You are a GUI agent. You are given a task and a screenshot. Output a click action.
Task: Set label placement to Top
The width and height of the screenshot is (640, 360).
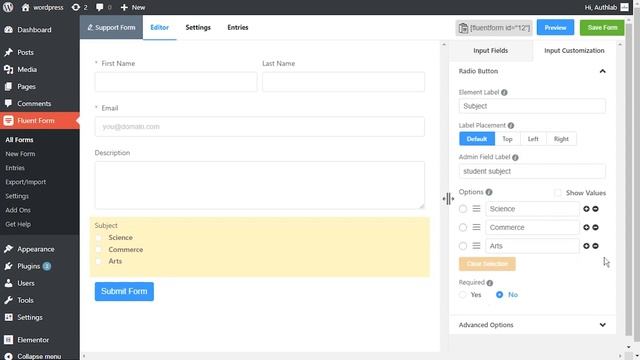[507, 139]
